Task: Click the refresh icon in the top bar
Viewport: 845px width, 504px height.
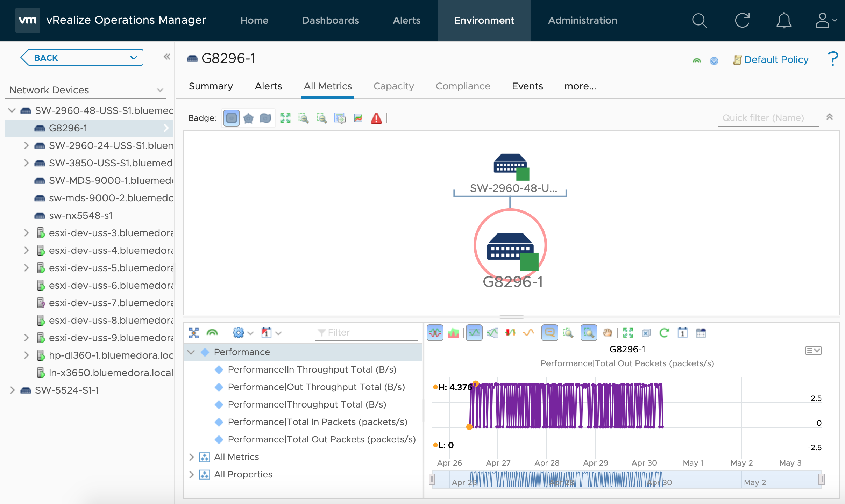Action: click(x=742, y=20)
